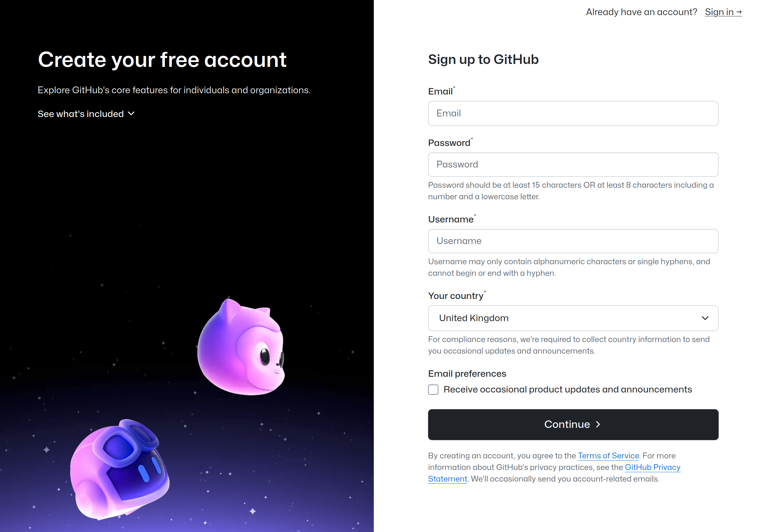Click the Email preferences heading

click(x=467, y=374)
